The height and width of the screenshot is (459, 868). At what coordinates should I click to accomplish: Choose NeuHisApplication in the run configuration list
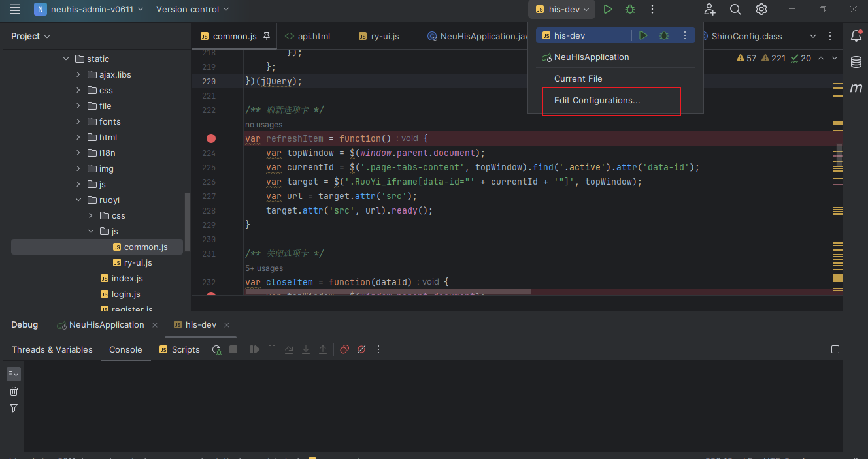(592, 57)
